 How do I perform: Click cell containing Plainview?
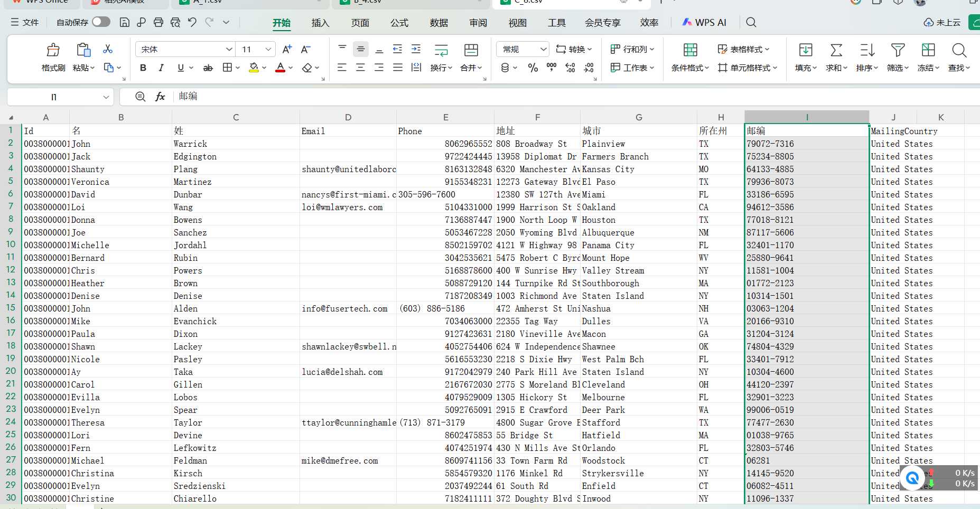pyautogui.click(x=638, y=144)
